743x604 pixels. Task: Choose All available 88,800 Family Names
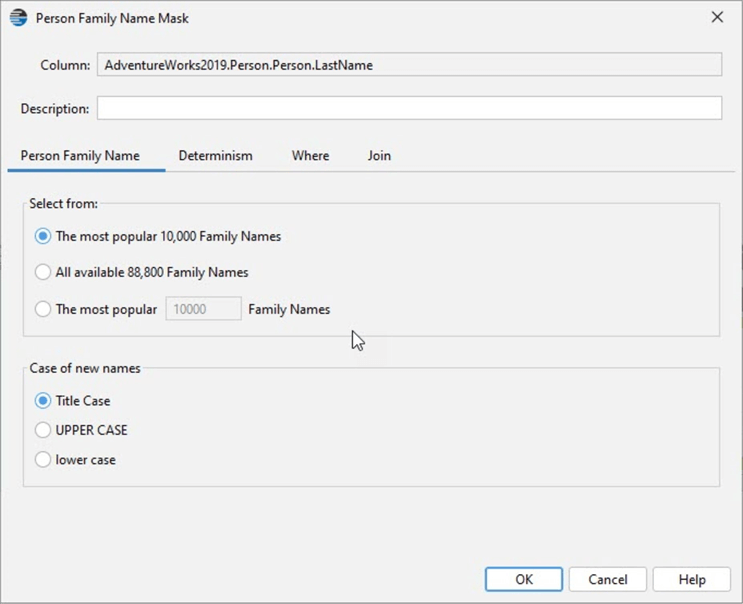(x=43, y=272)
